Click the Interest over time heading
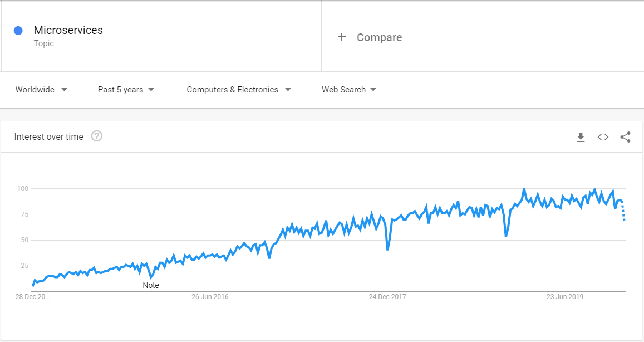 (49, 137)
